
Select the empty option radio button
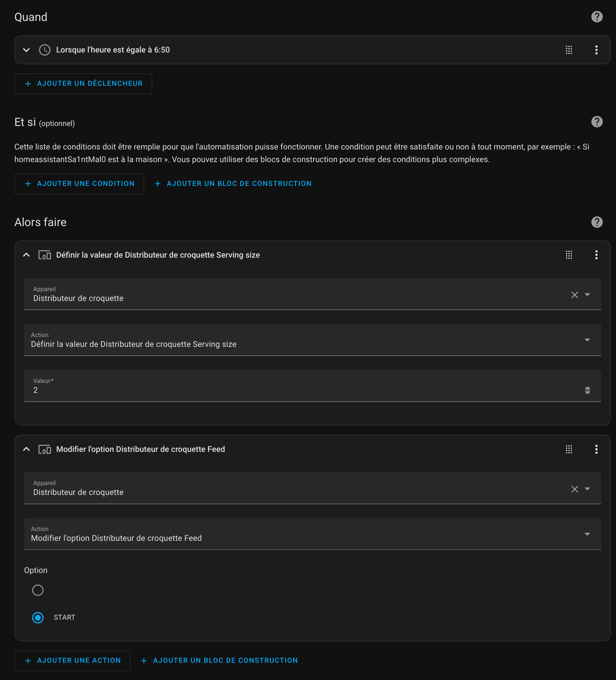tap(38, 590)
